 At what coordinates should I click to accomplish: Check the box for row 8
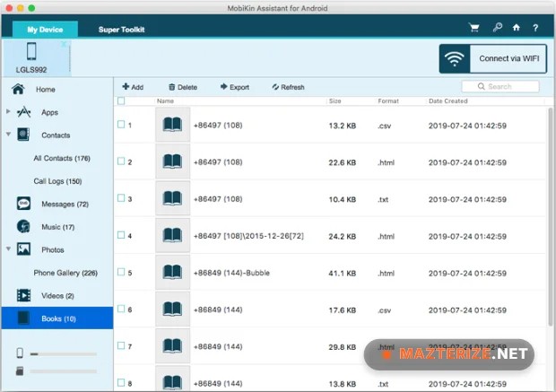pyautogui.click(x=121, y=382)
